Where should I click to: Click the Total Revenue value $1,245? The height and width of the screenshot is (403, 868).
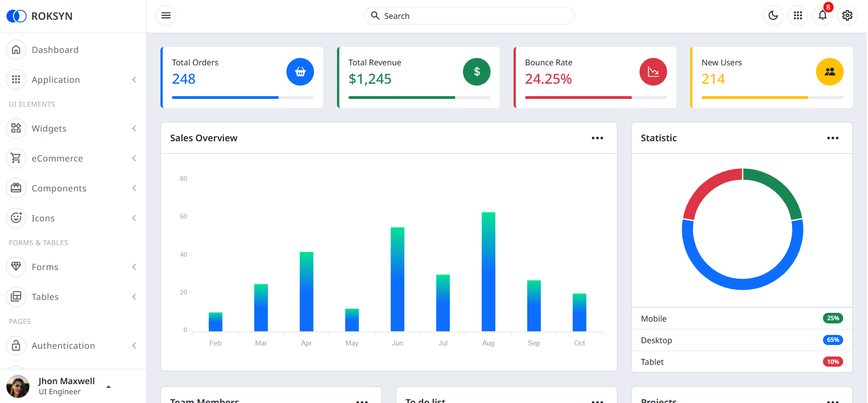(370, 79)
